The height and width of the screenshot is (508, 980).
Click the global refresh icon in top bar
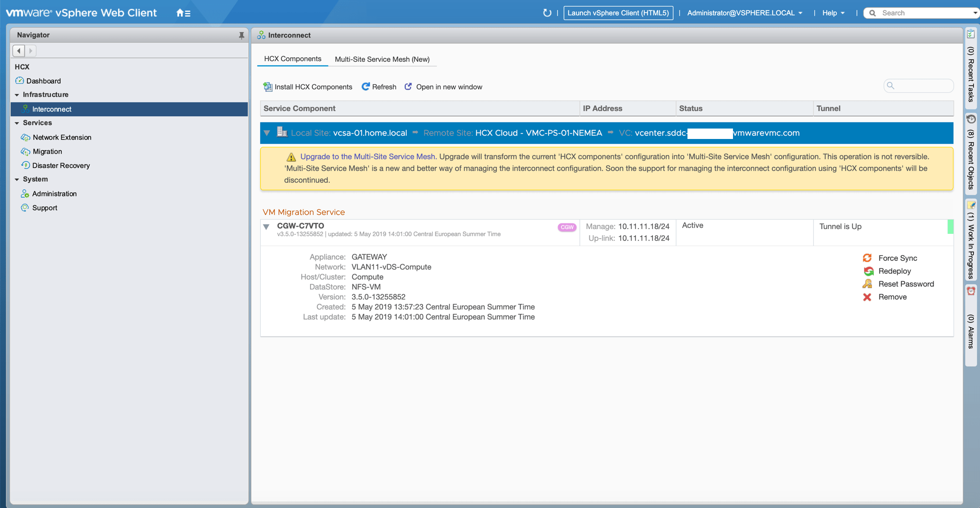click(x=547, y=13)
